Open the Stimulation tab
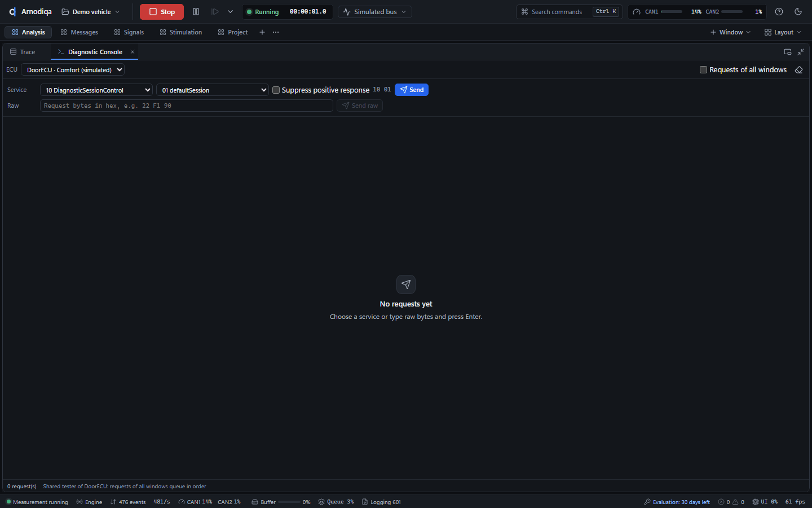This screenshot has height=508, width=812. tap(181, 32)
